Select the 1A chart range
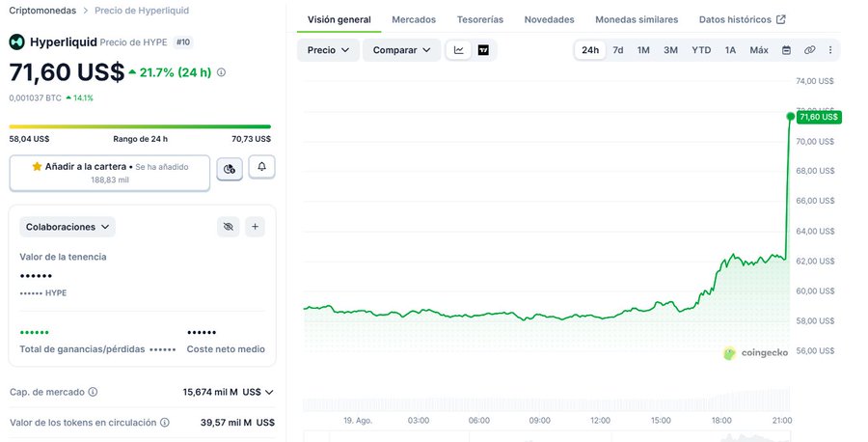This screenshot has height=442, width=868. (x=731, y=50)
